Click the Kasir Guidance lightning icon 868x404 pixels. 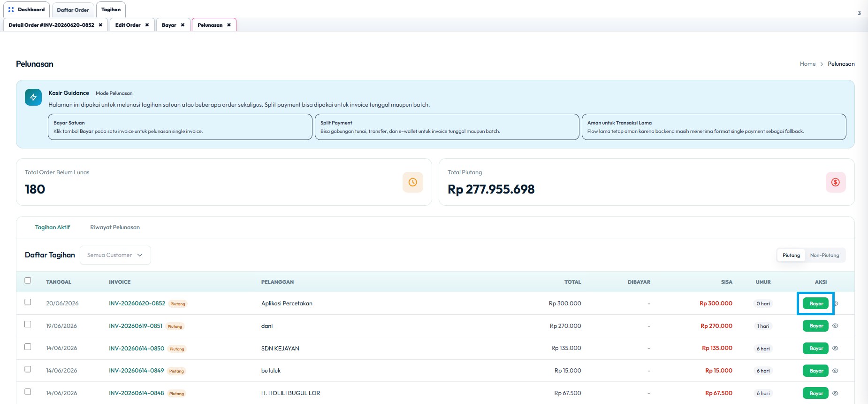click(33, 97)
